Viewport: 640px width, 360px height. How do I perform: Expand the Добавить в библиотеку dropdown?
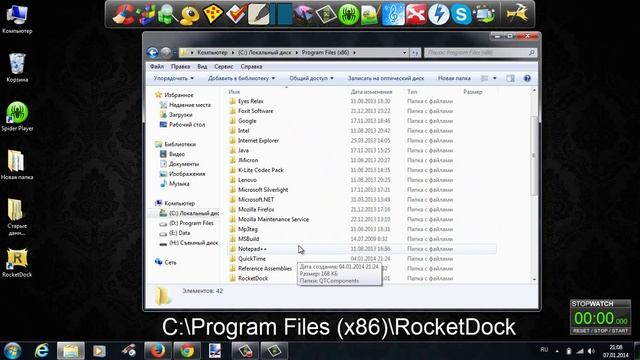241,78
